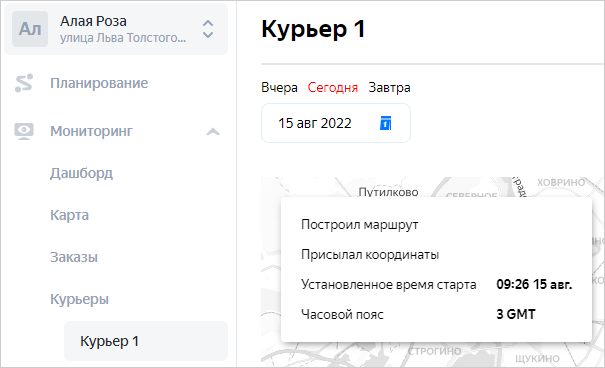Open Курьеры list

pos(79,299)
